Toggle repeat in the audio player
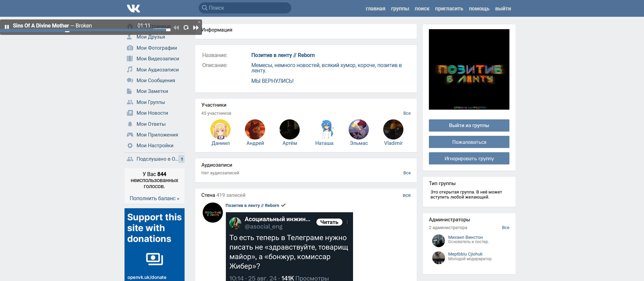This screenshot has width=644, height=281. [x=186, y=27]
